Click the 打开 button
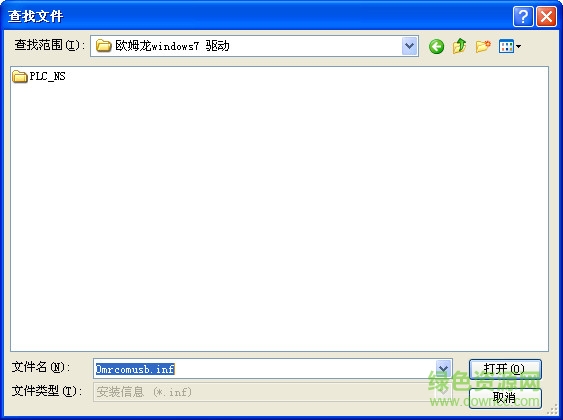563x420 pixels. pos(505,369)
